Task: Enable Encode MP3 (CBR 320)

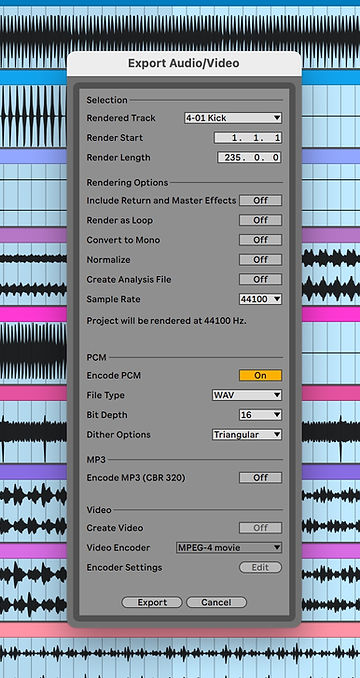Action: 261,478
